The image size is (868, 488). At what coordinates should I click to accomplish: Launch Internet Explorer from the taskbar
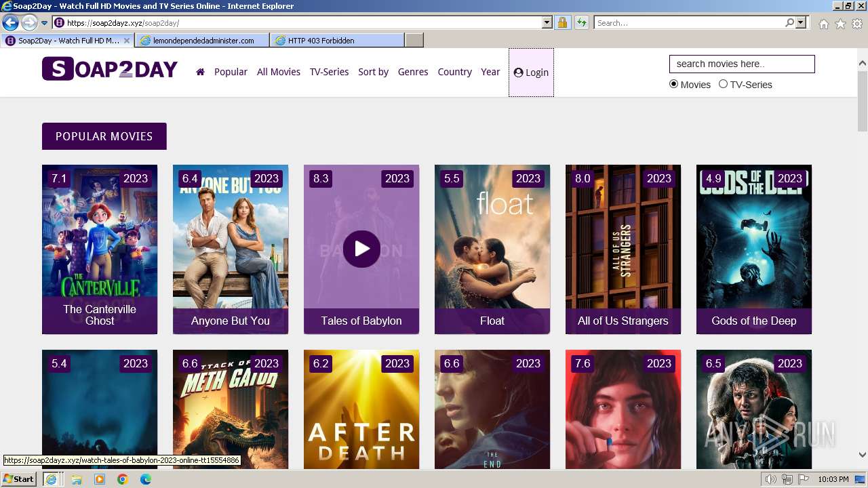51,479
